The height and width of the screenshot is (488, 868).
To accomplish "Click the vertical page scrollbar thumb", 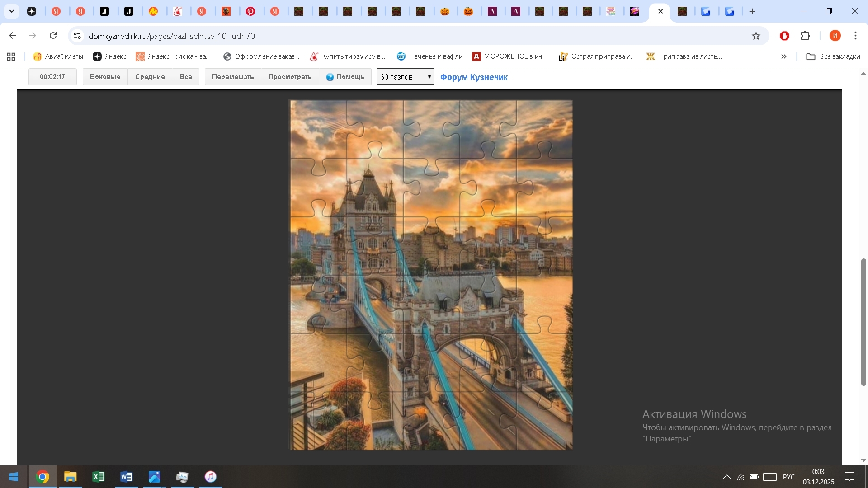I will point(863,322).
